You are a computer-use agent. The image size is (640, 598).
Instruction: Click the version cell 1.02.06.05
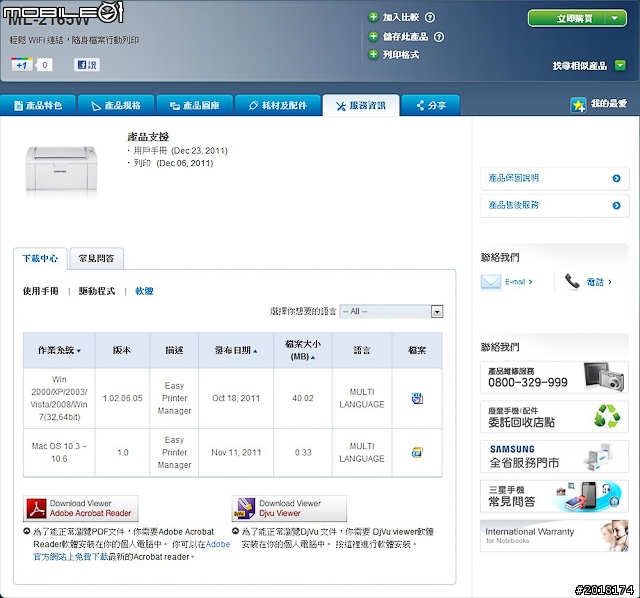122,398
